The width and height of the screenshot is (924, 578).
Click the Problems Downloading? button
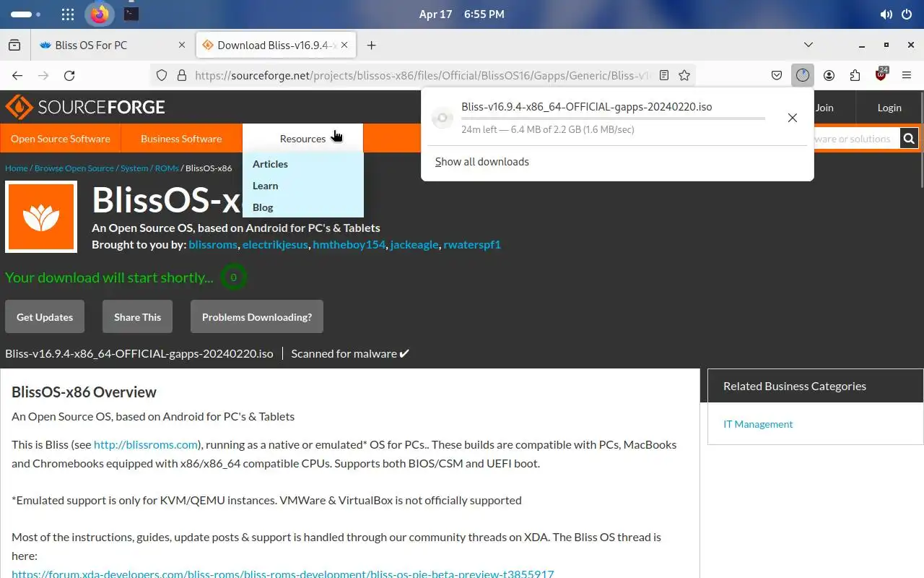pyautogui.click(x=257, y=316)
